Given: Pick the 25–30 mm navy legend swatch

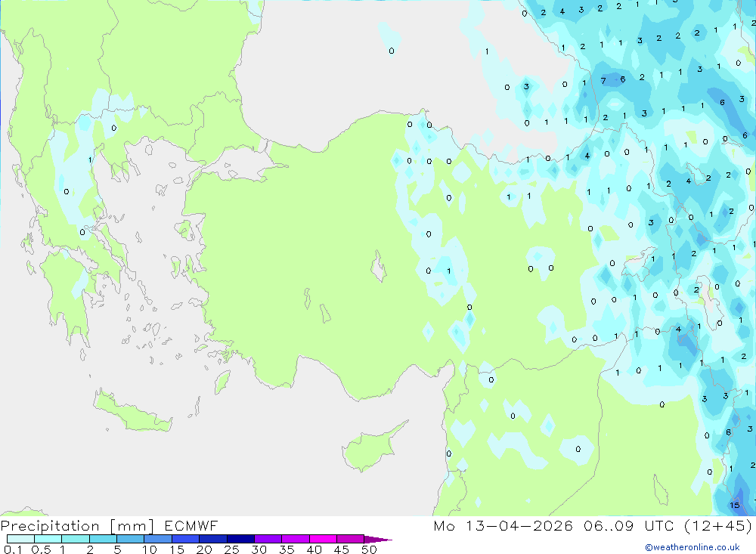Looking at the screenshot, I should point(240,539).
